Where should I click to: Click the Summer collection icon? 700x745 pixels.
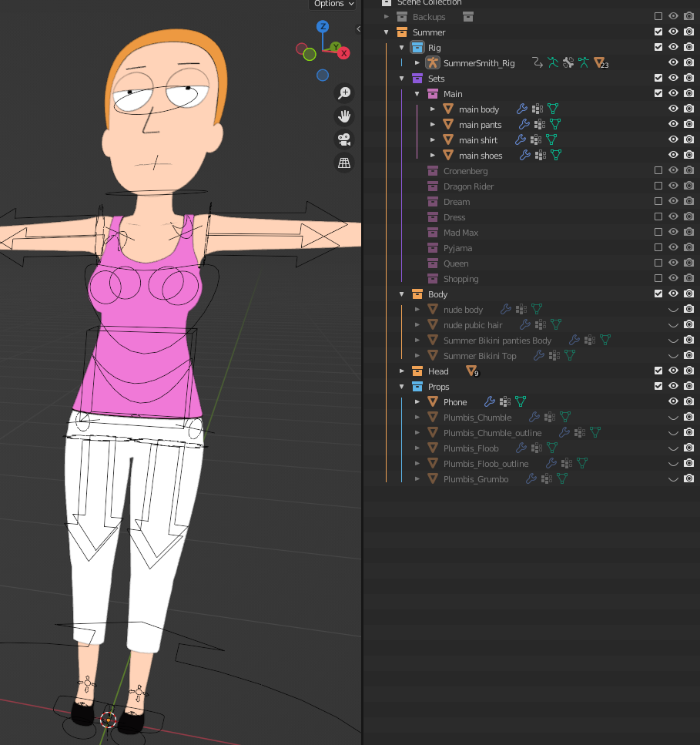402,32
